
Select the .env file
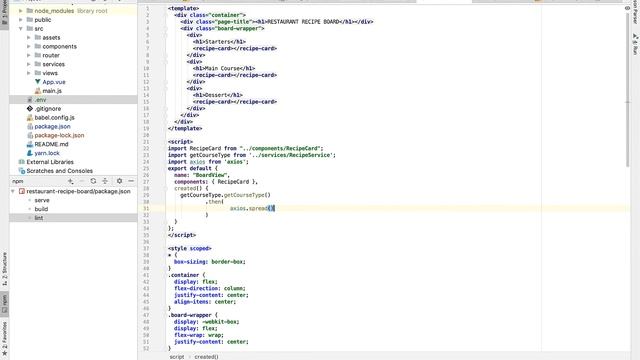click(x=73, y=100)
